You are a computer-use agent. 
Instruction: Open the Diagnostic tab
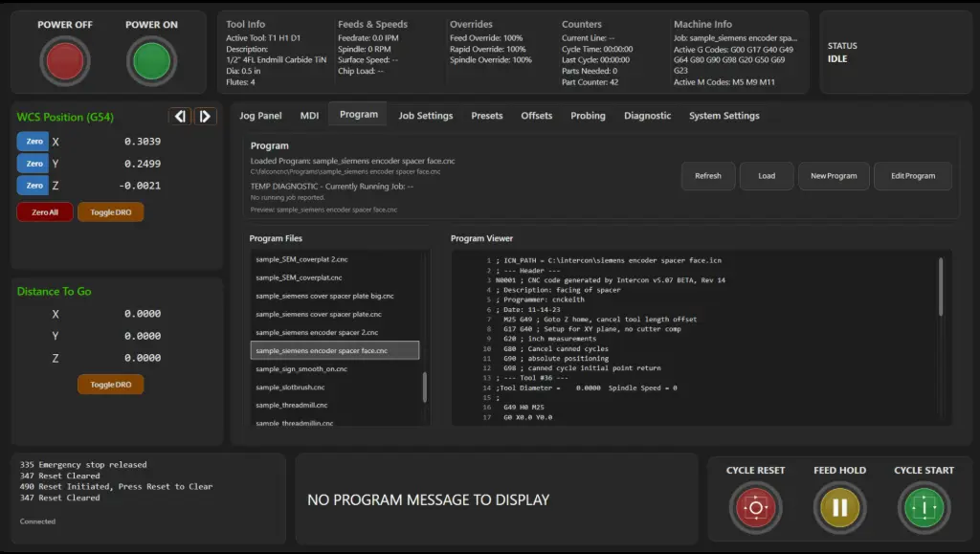(647, 116)
